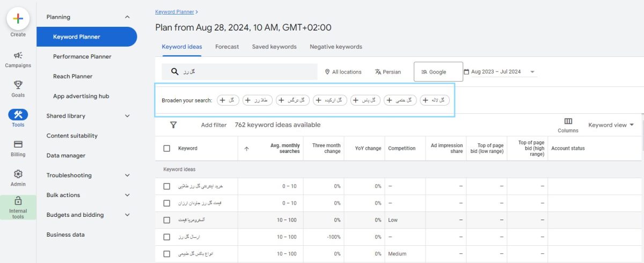Screen dimensions: 644x263
Task: Sort by YoY change column
Action: coord(368,148)
